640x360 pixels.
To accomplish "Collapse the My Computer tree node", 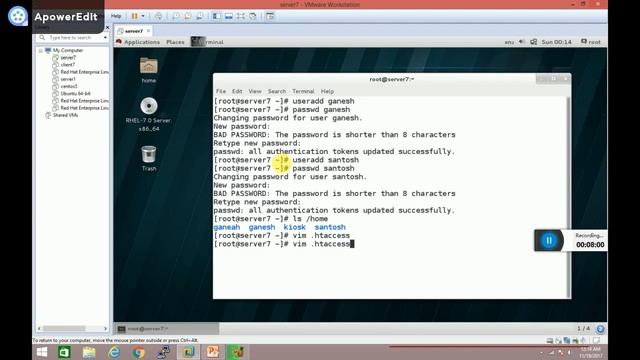I will click(40, 51).
